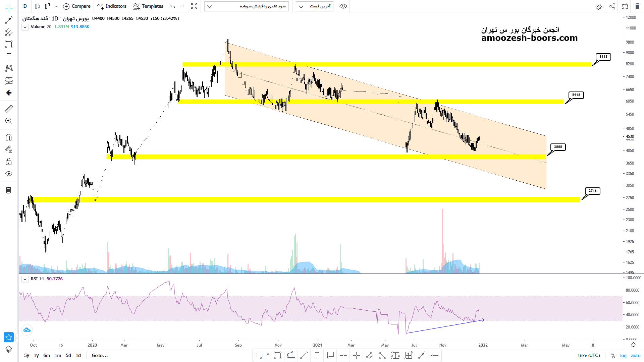This screenshot has width=644, height=362.
Task: Open chart settings gear icon
Action: (x=598, y=6)
